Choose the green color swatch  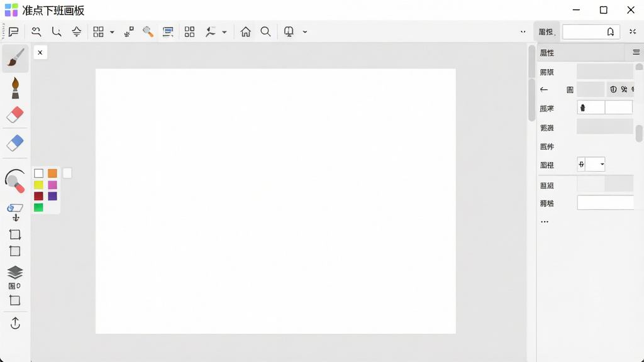tap(38, 207)
